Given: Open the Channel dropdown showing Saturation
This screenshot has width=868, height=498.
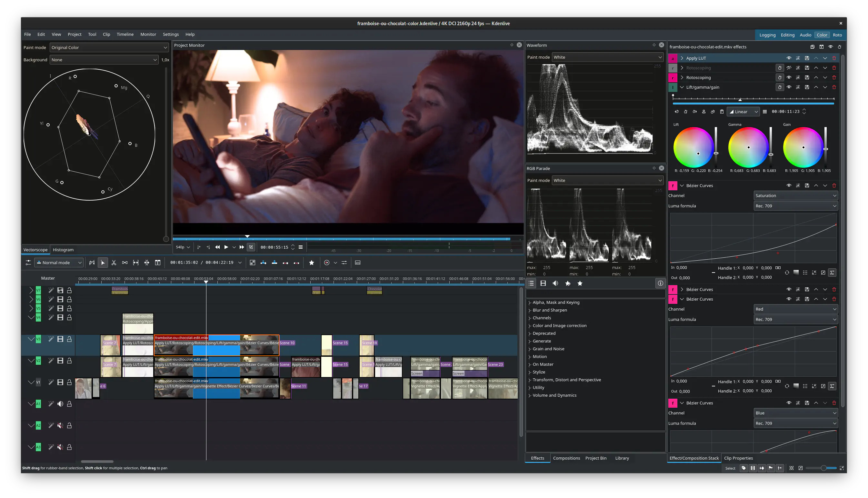Looking at the screenshot, I should pyautogui.click(x=795, y=196).
